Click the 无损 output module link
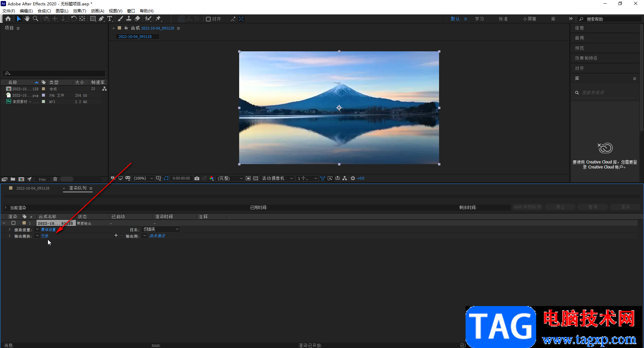 45,236
